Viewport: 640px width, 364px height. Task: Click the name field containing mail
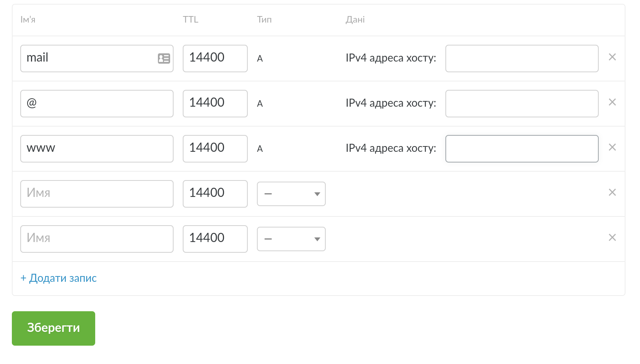(88, 58)
